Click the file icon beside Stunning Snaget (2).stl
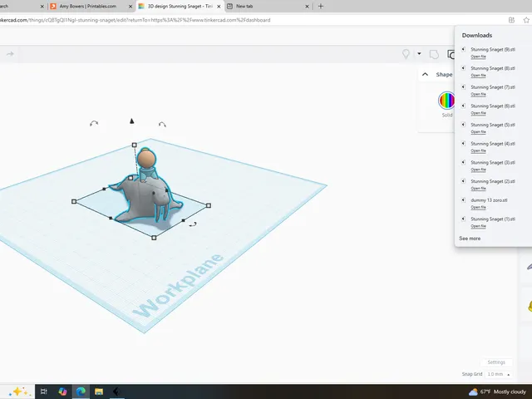This screenshot has height=399, width=532. (464, 181)
